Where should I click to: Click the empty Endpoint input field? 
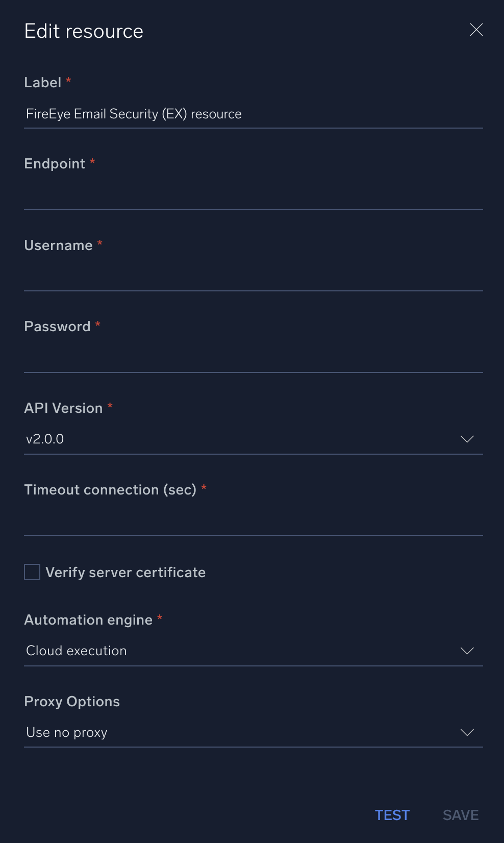pos(254,196)
